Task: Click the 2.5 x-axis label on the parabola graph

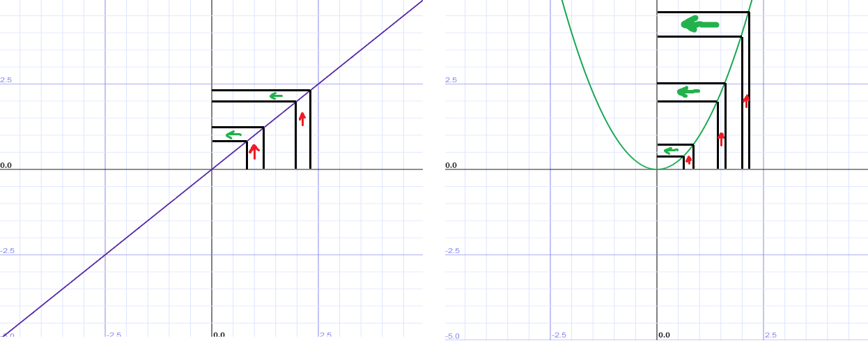Action: point(770,335)
